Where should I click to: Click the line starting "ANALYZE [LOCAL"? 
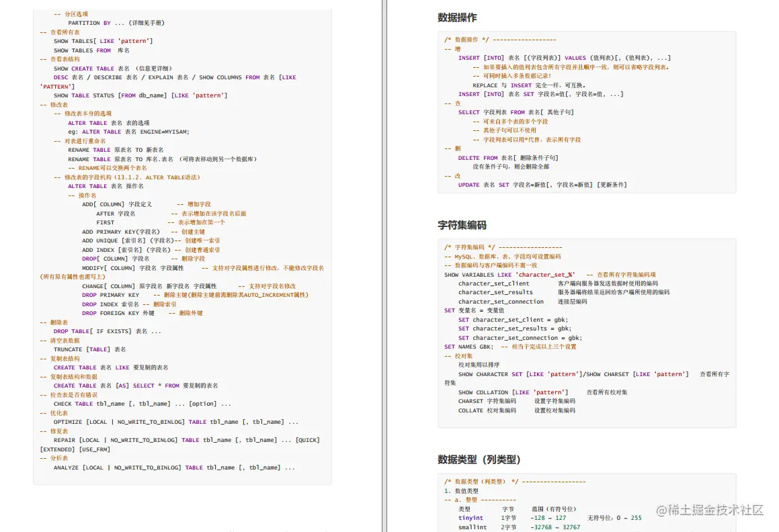[x=174, y=468]
